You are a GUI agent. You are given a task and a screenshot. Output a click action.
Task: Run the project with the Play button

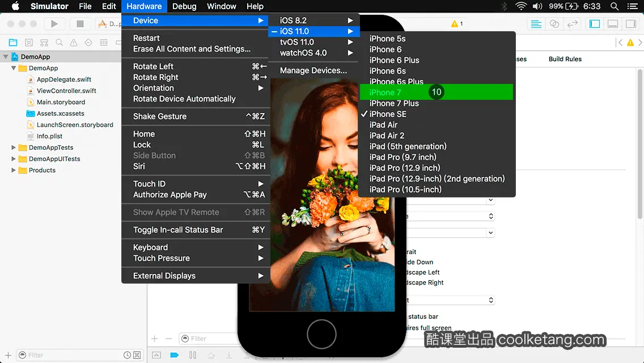coord(54,24)
